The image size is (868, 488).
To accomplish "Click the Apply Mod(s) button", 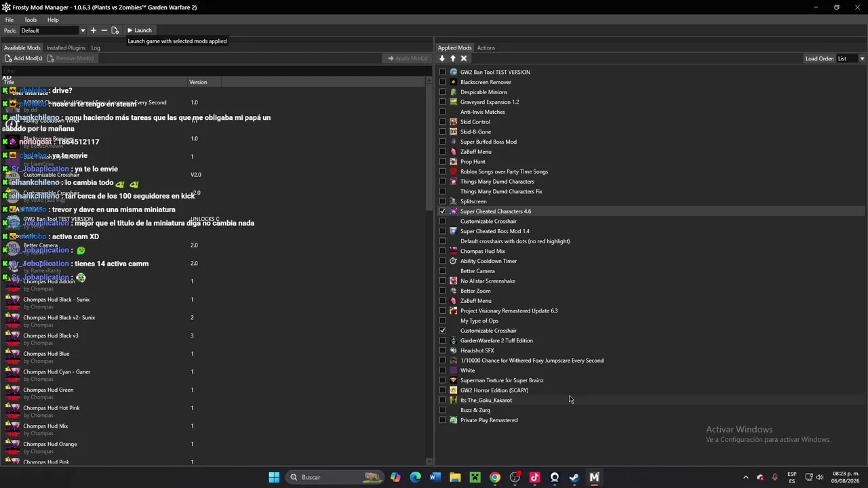I will click(x=408, y=58).
